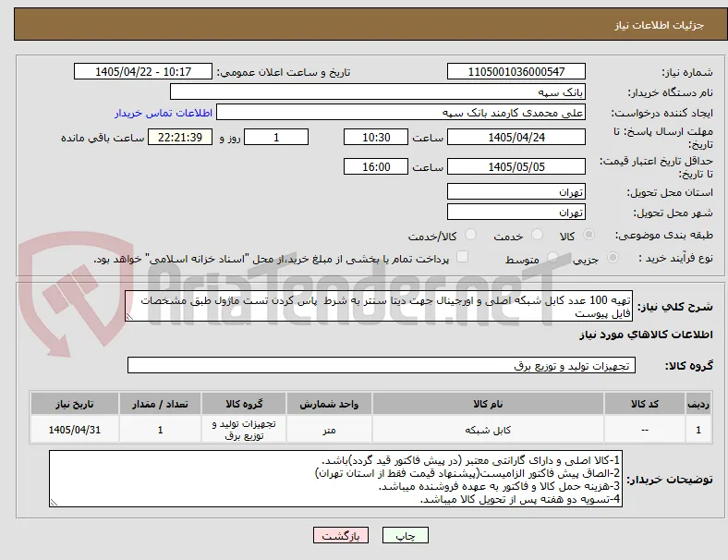Click the تجهیزات تولید و توزیع برق table cell
The height and width of the screenshot is (560, 728).
(244, 430)
